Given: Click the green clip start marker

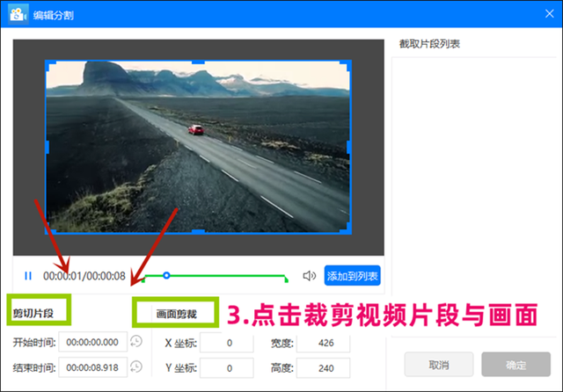Looking at the screenshot, I should [143, 279].
